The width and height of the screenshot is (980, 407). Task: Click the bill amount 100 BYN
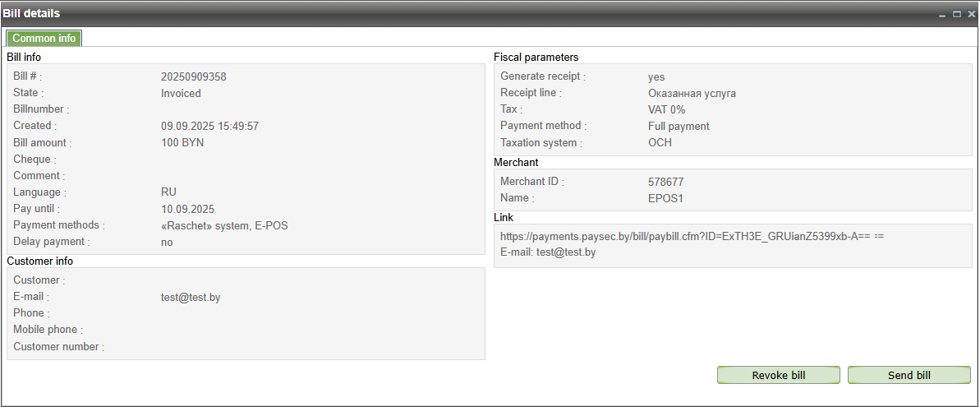click(x=182, y=142)
